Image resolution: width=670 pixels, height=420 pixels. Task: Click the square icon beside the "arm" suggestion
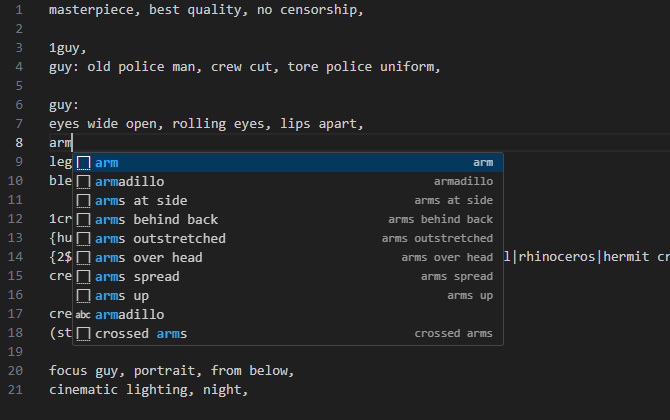tap(84, 162)
